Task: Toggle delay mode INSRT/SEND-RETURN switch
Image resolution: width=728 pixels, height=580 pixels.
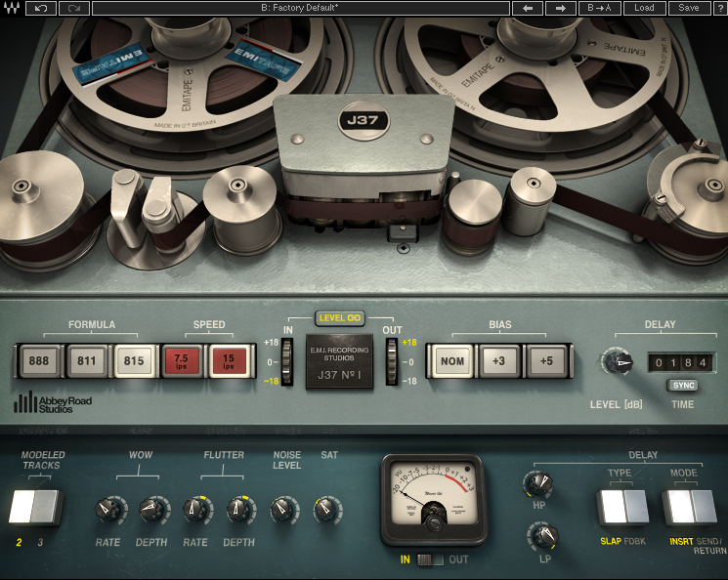Action: pyautogui.click(x=689, y=507)
